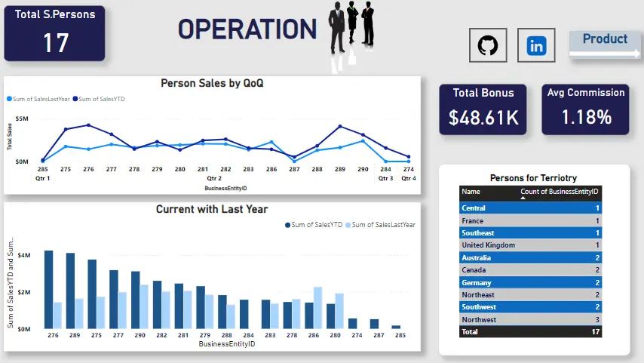
Task: Select the Northeast territory row
Action: click(530, 295)
